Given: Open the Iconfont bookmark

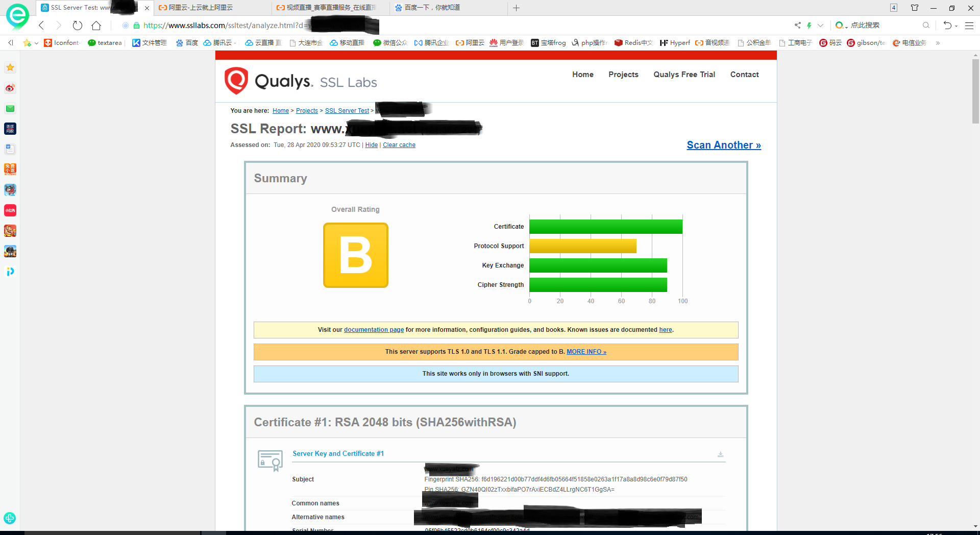Looking at the screenshot, I should pos(62,43).
